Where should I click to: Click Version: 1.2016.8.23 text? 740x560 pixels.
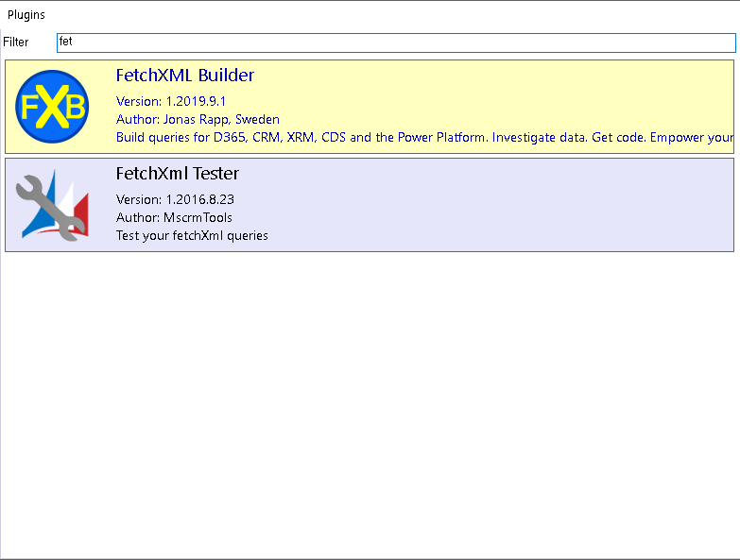(x=175, y=199)
